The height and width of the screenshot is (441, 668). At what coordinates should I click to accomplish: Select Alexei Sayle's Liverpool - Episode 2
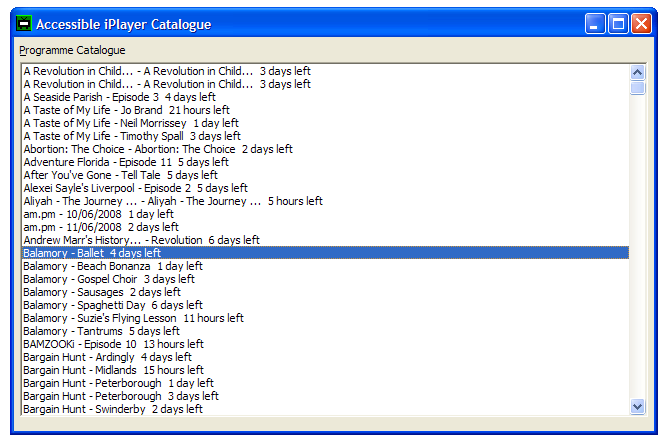point(135,188)
